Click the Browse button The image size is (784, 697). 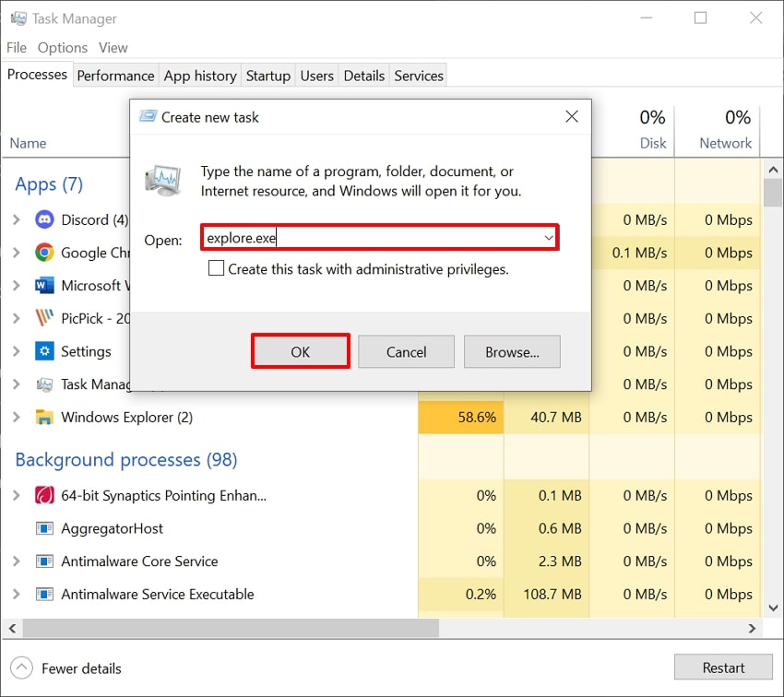coord(512,351)
